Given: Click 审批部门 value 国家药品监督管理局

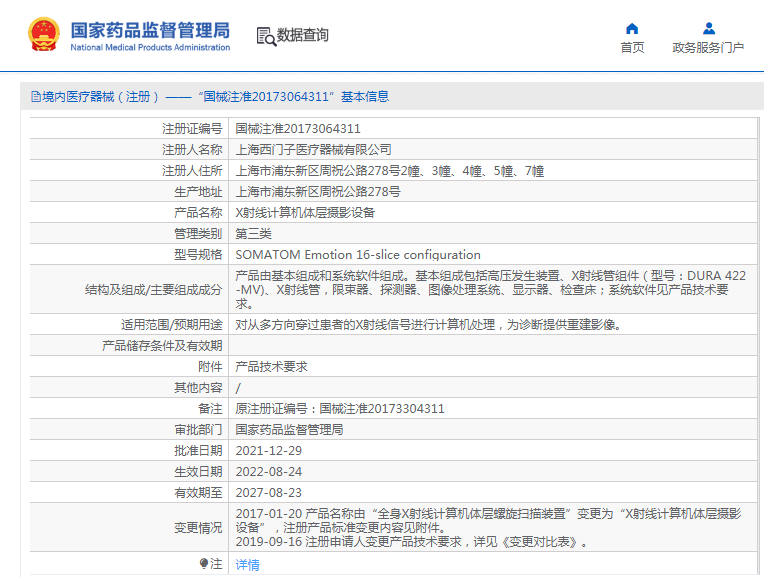Looking at the screenshot, I should point(289,429).
